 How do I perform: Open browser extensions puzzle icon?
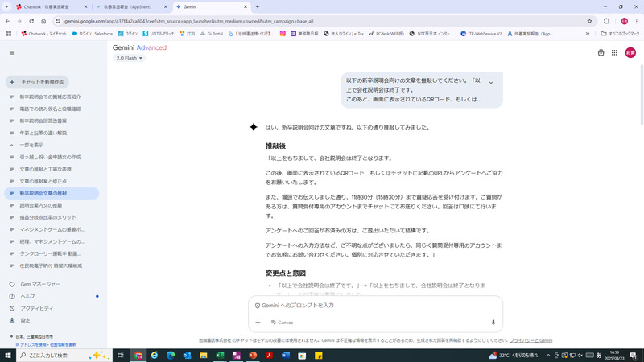tap(607, 21)
